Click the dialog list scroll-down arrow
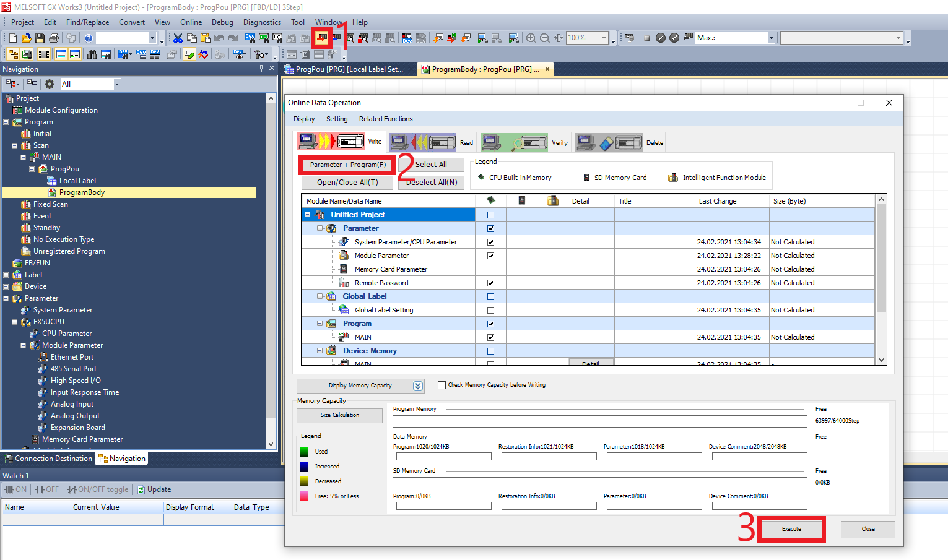This screenshot has width=948, height=560. pos(881,360)
